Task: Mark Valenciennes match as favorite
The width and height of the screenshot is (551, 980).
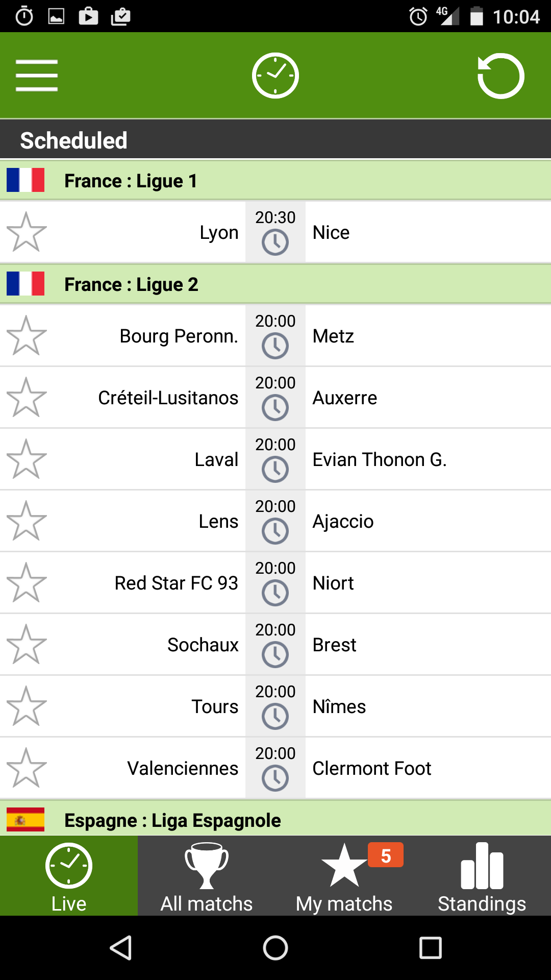Action: 27,768
